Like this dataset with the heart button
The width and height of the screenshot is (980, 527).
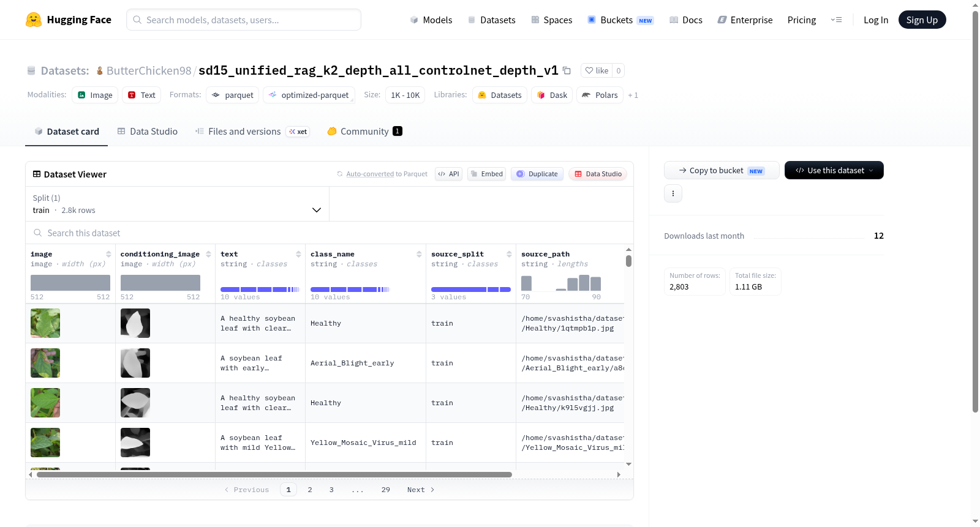(x=597, y=70)
